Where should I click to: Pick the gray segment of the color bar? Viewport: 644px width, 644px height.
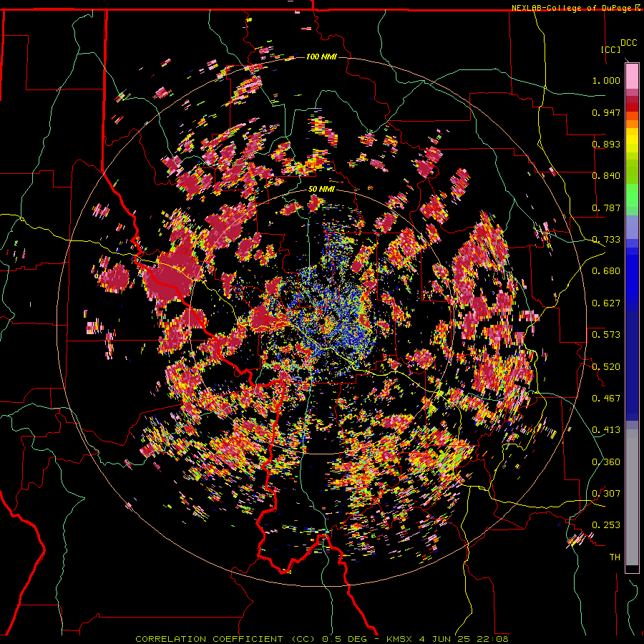point(632,497)
